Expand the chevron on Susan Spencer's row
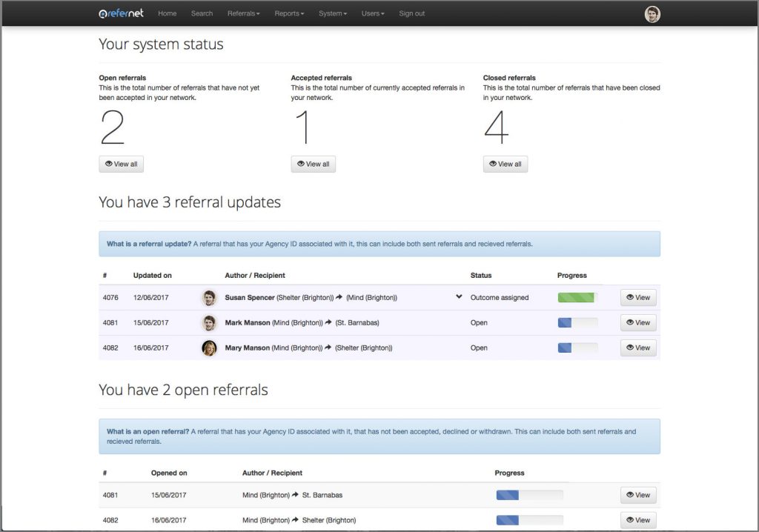Screen dimensions: 759x532 point(460,297)
